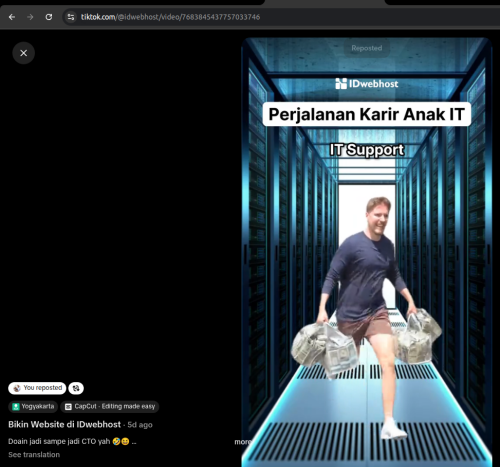Close the TikTok video viewer
This screenshot has width=500, height=467.
tap(23, 53)
